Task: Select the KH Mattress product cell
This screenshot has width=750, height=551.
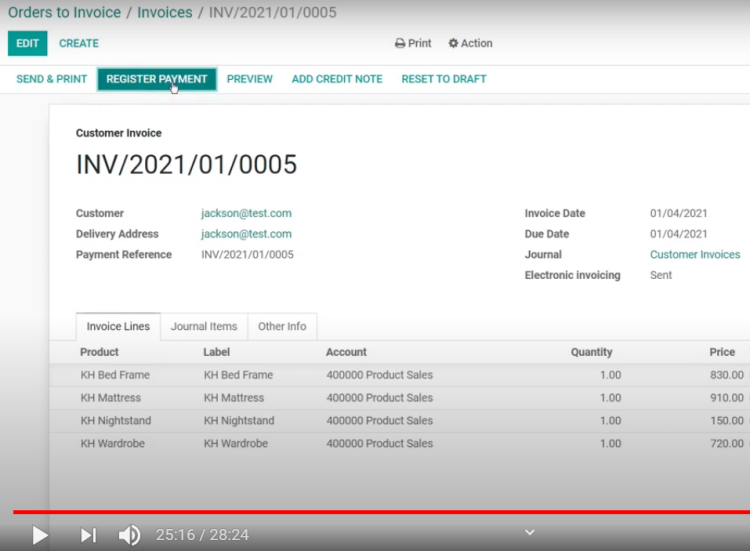Action: pos(111,398)
